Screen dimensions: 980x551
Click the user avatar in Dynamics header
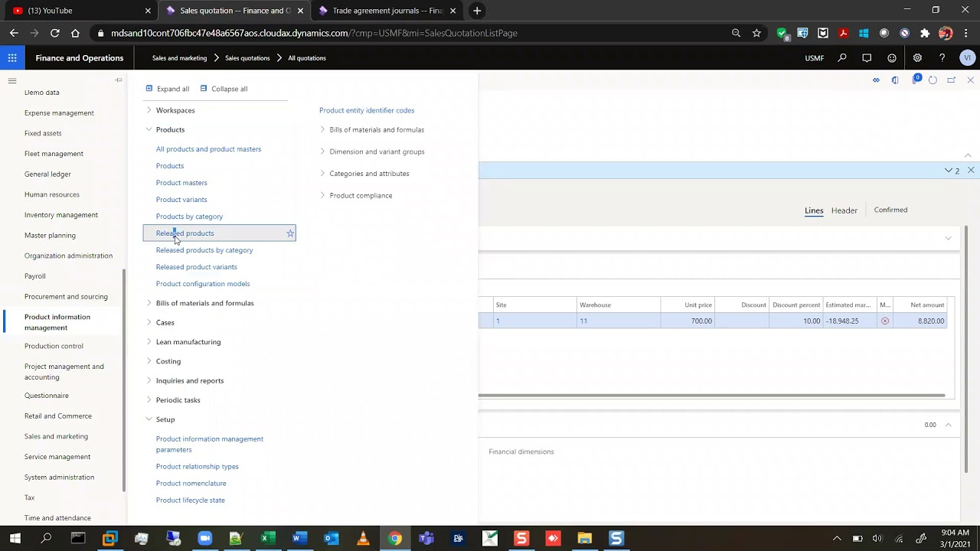click(968, 58)
